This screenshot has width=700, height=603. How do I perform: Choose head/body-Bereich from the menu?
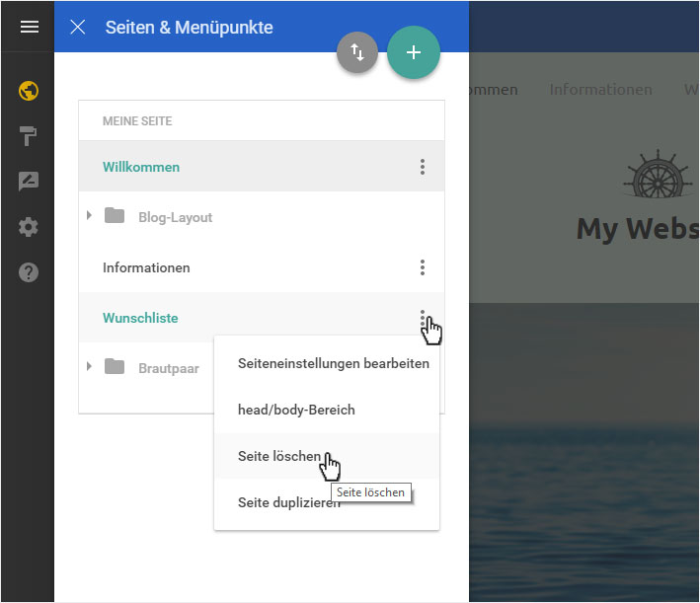click(x=327, y=410)
